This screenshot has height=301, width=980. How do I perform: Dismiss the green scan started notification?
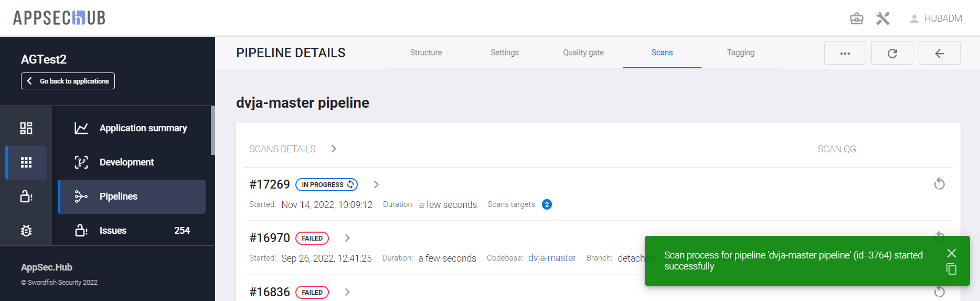pyautogui.click(x=951, y=253)
